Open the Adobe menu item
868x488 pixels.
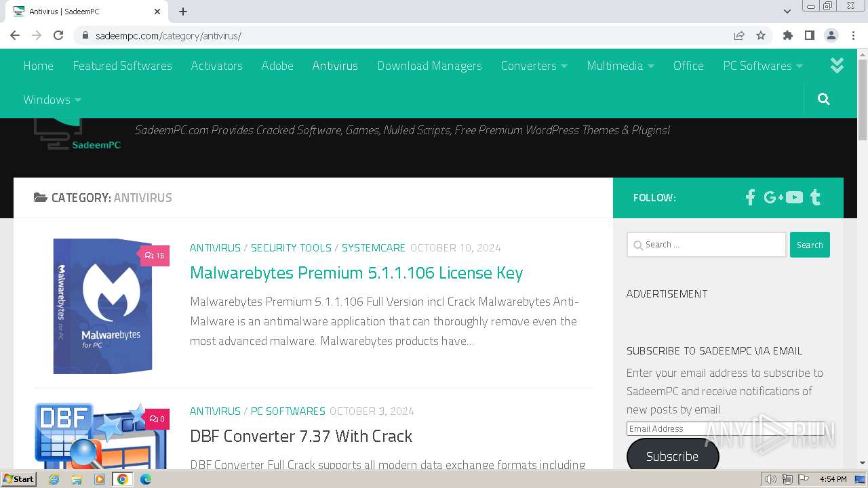[277, 66]
